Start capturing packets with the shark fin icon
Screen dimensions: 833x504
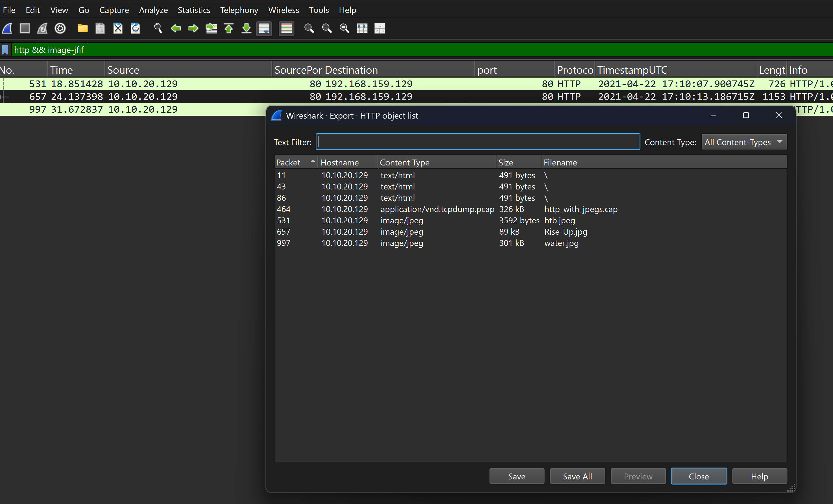(7, 29)
